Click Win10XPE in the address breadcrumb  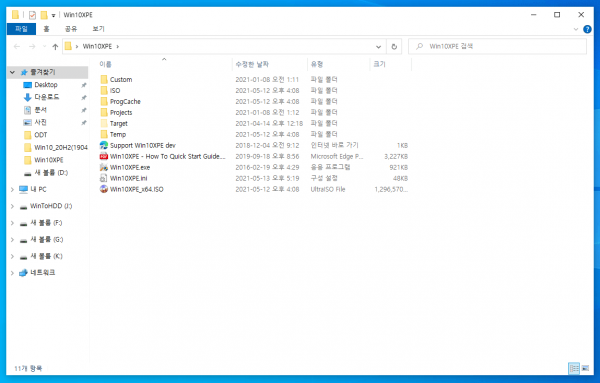(x=97, y=46)
